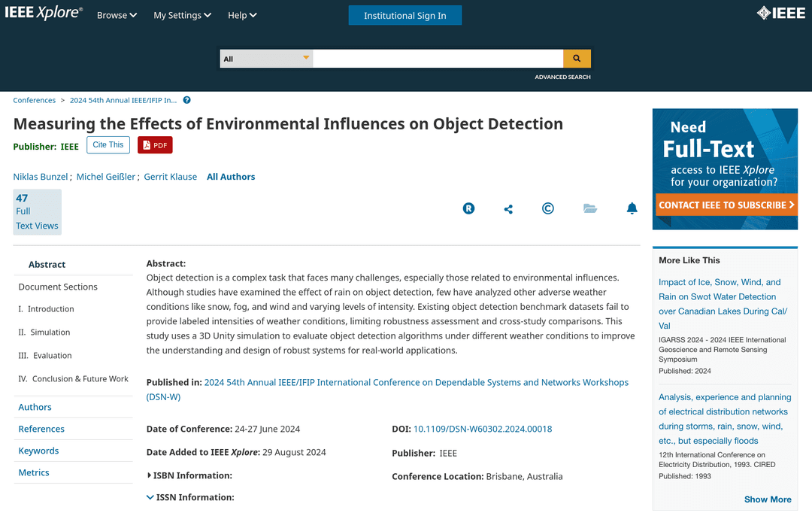
Task: Open Advanced Search link
Action: tap(562, 77)
